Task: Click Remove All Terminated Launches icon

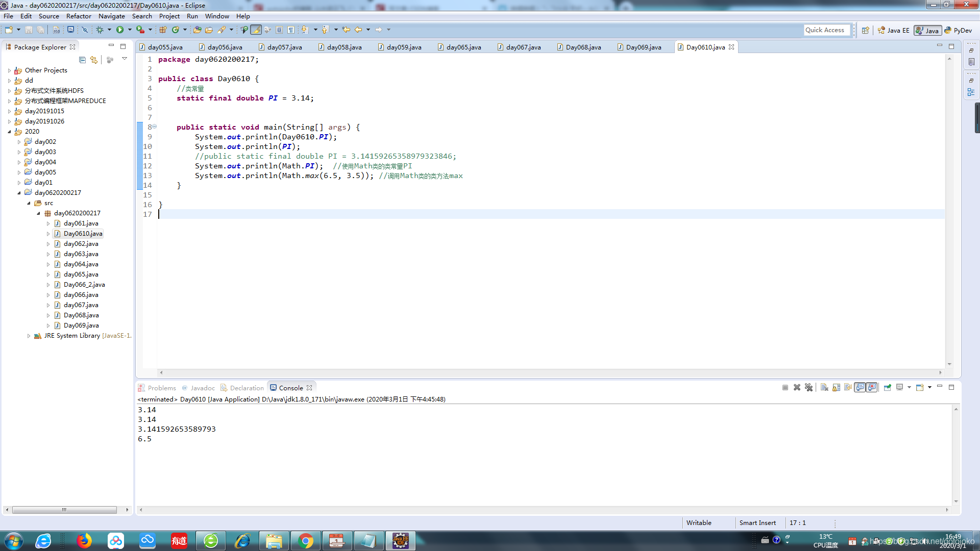Action: click(808, 388)
